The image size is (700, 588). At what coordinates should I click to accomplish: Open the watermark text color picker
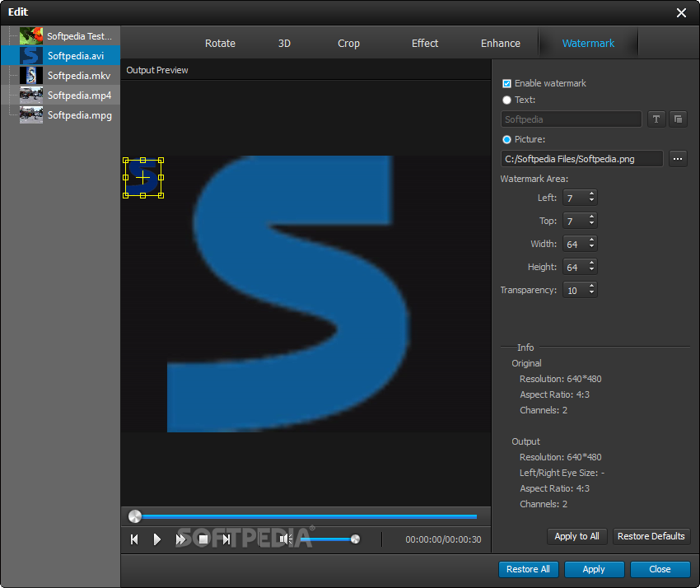pos(678,119)
